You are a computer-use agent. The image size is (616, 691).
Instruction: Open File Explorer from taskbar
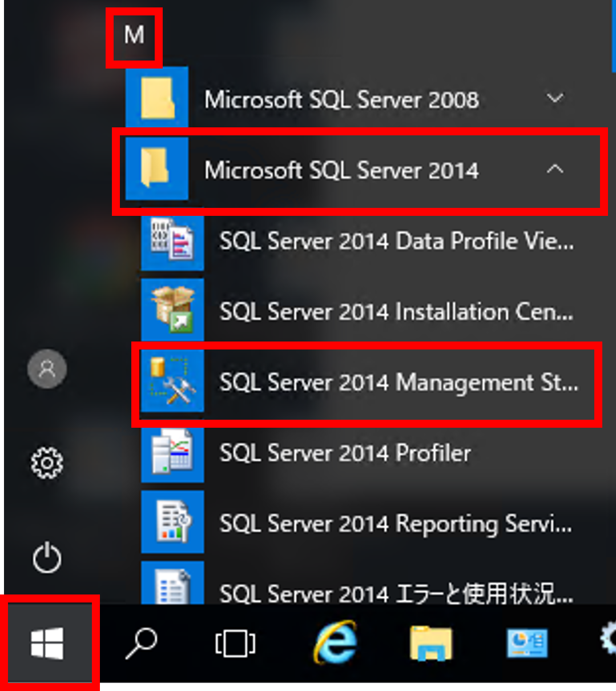432,643
